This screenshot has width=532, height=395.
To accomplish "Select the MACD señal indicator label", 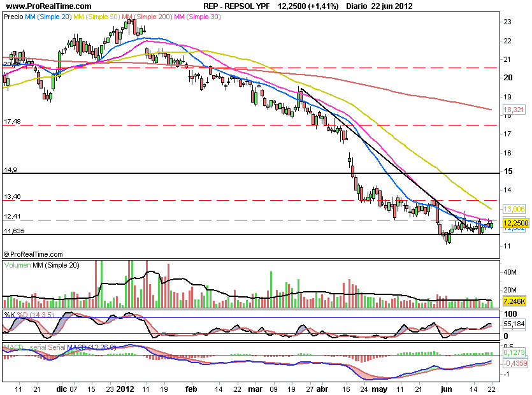I will 24,347.
